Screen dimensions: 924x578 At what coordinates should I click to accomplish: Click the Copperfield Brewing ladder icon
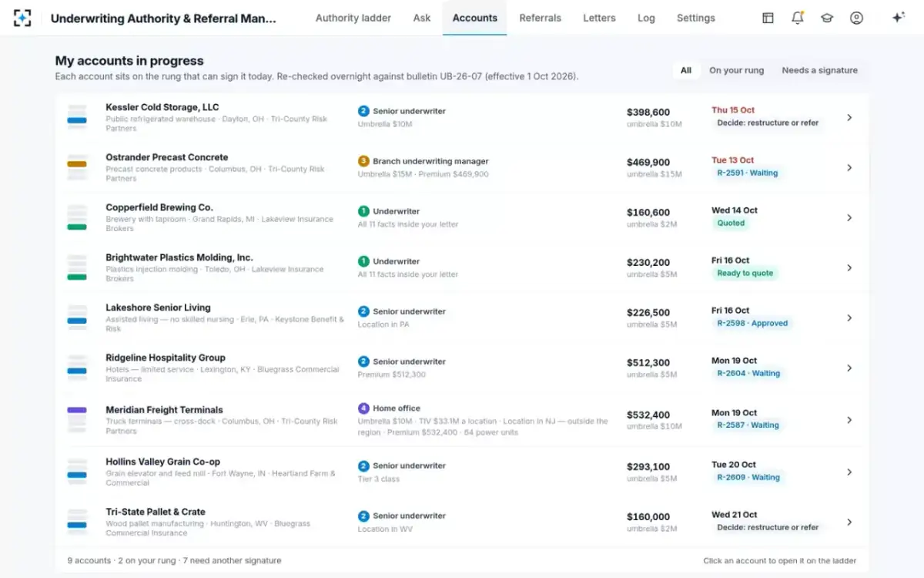coord(77,218)
